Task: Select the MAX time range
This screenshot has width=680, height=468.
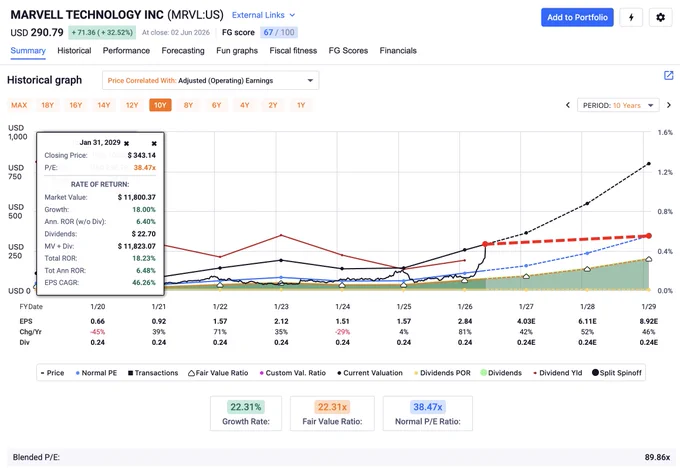Action: 19,105
